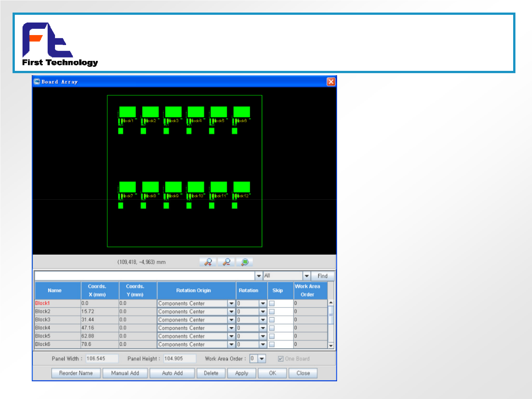Click the Reorder Name button

pos(76,373)
